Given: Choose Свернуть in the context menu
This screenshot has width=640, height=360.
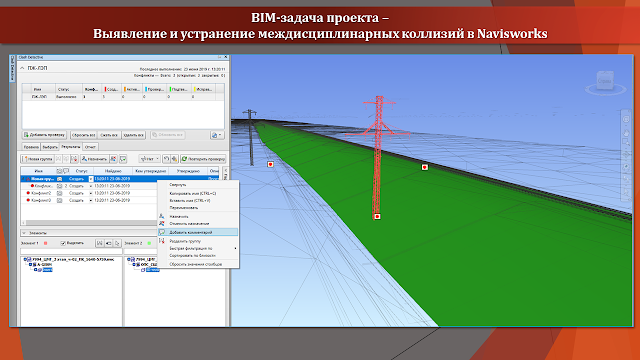Looking at the screenshot, I should pyautogui.click(x=198, y=185).
